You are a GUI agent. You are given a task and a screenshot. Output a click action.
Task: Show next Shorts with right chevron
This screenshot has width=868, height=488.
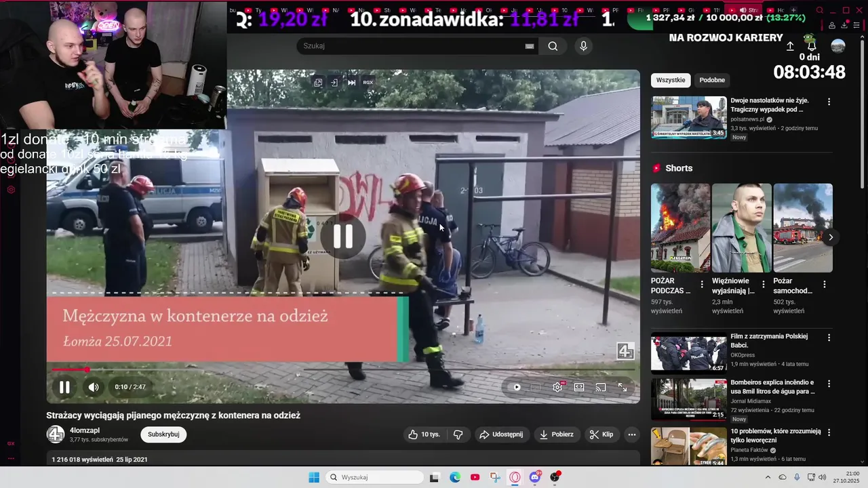tap(831, 237)
